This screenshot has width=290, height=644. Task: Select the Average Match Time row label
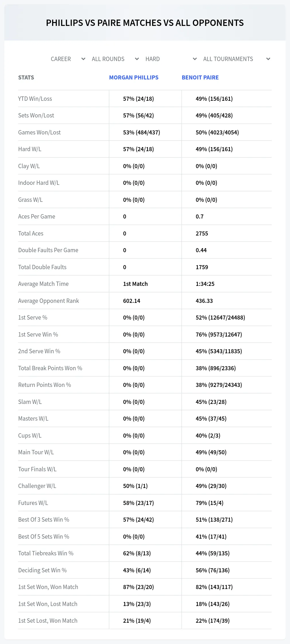(x=43, y=284)
